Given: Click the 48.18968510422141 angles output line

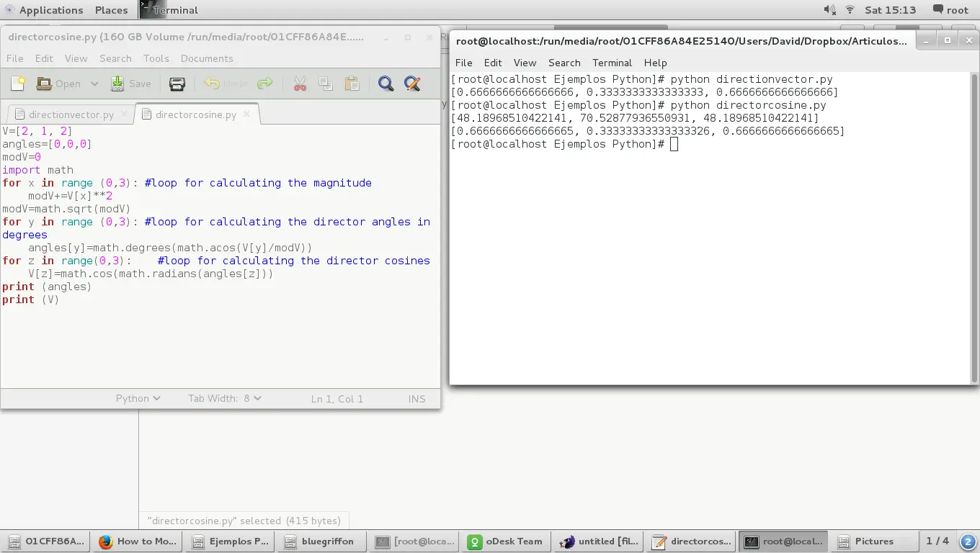Looking at the screenshot, I should (x=635, y=118).
